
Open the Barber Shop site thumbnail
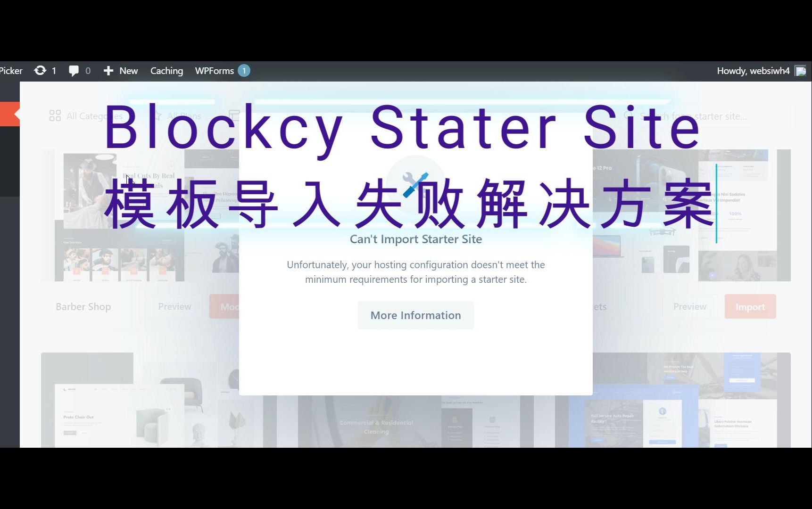(140, 215)
